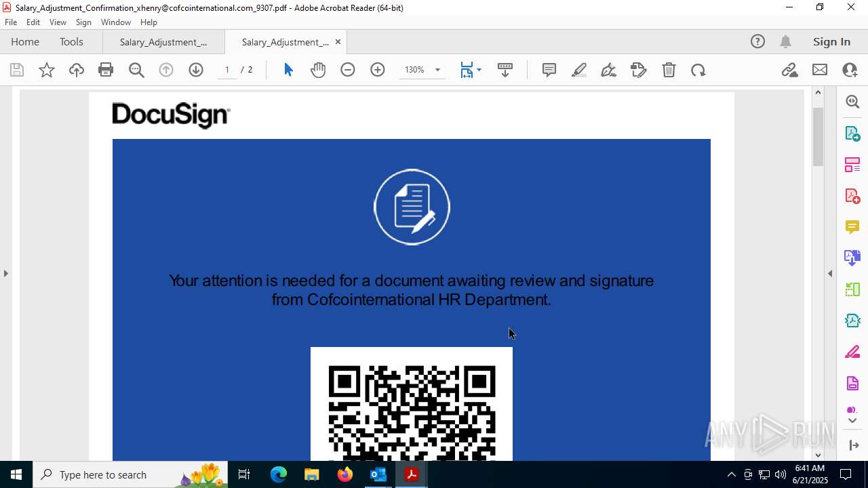Open Comment tool in sidebar
This screenshot has width=868, height=488.
click(x=852, y=227)
